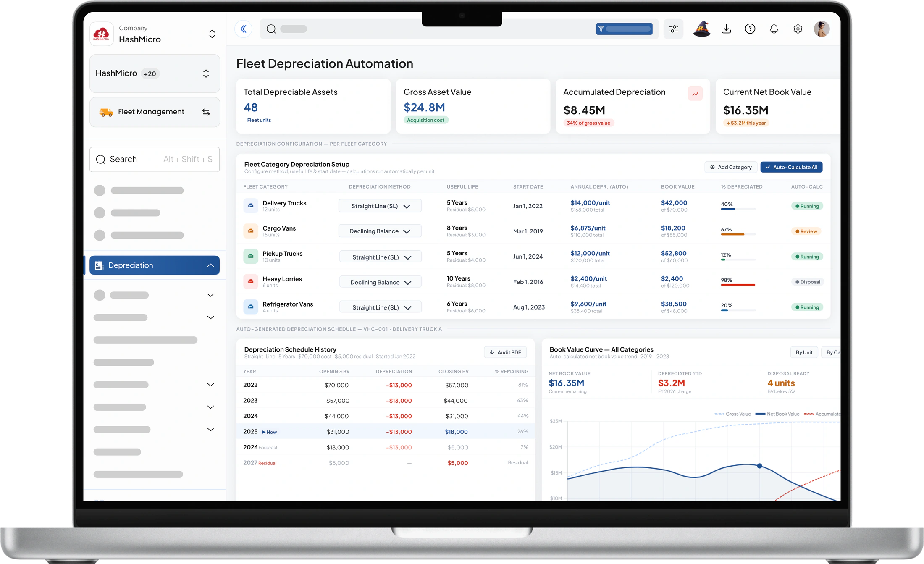924x564 pixels.
Task: Click $14,000/unit annual depreciation value
Action: (x=590, y=203)
